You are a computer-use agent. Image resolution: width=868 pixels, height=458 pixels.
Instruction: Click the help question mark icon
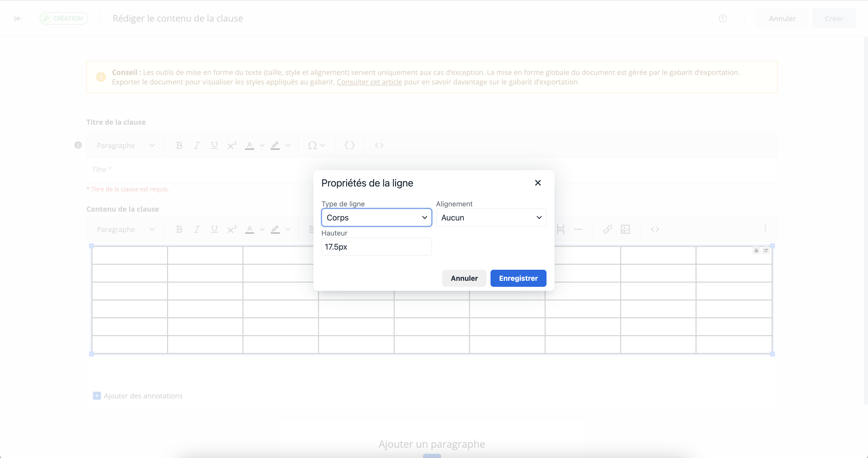point(722,19)
